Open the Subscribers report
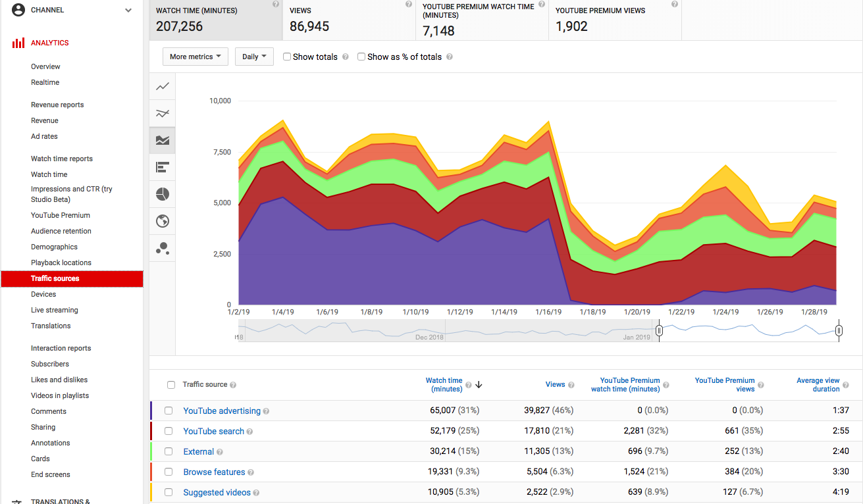The height and width of the screenshot is (504, 863). pyautogui.click(x=50, y=364)
